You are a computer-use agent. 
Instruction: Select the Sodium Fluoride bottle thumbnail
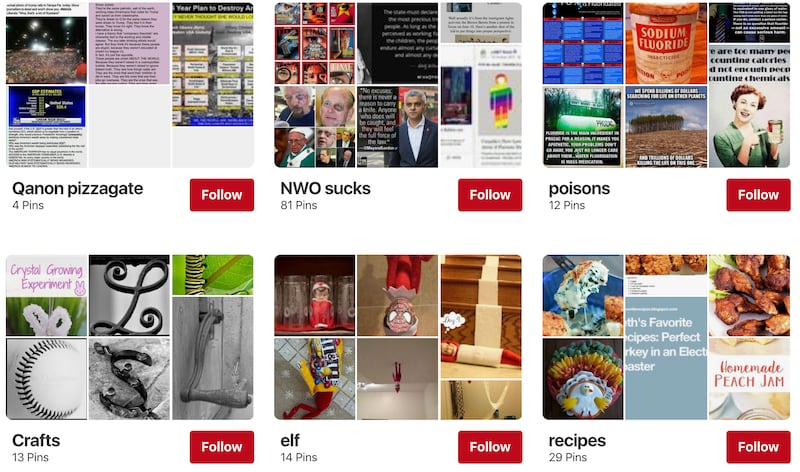tap(666, 43)
